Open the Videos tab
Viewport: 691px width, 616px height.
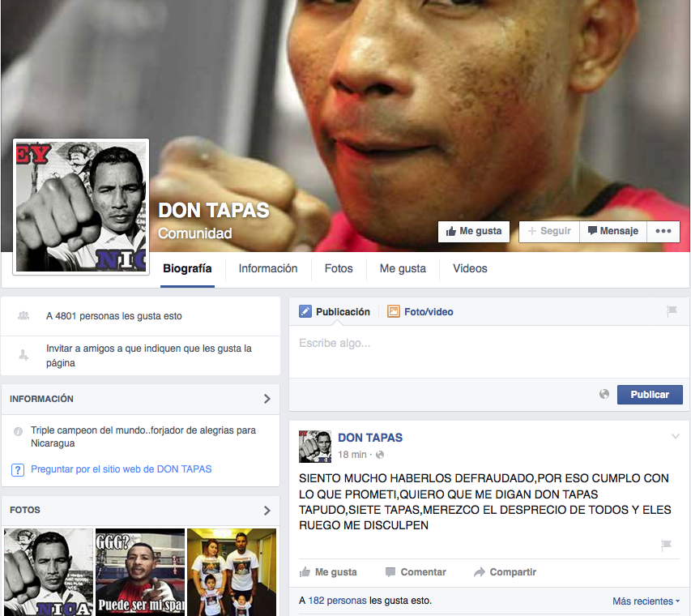(x=470, y=268)
